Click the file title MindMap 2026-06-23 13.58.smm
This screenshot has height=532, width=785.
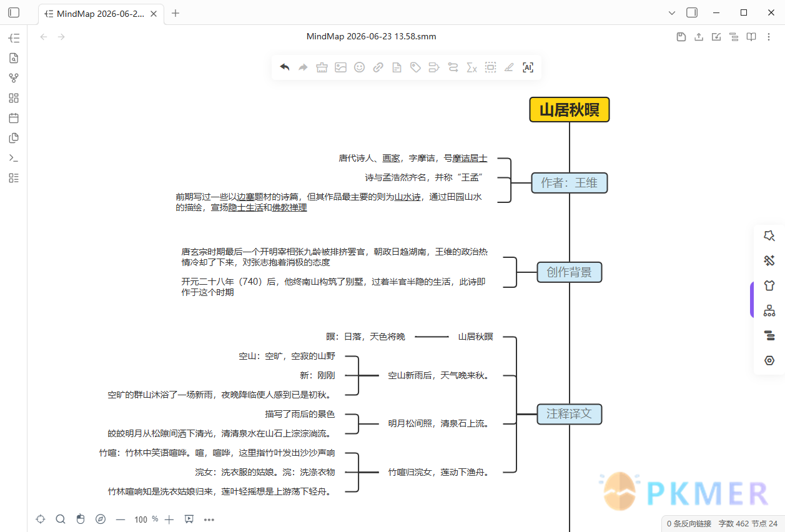[x=372, y=37]
